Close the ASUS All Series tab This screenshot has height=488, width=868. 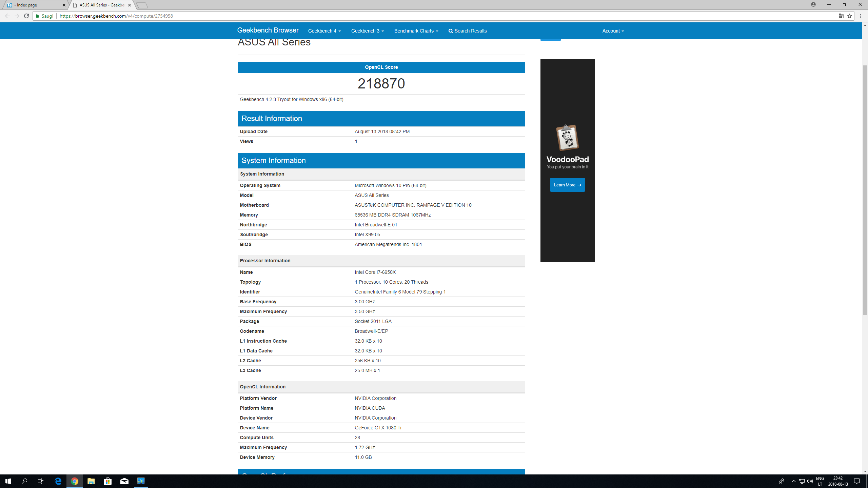pos(130,5)
